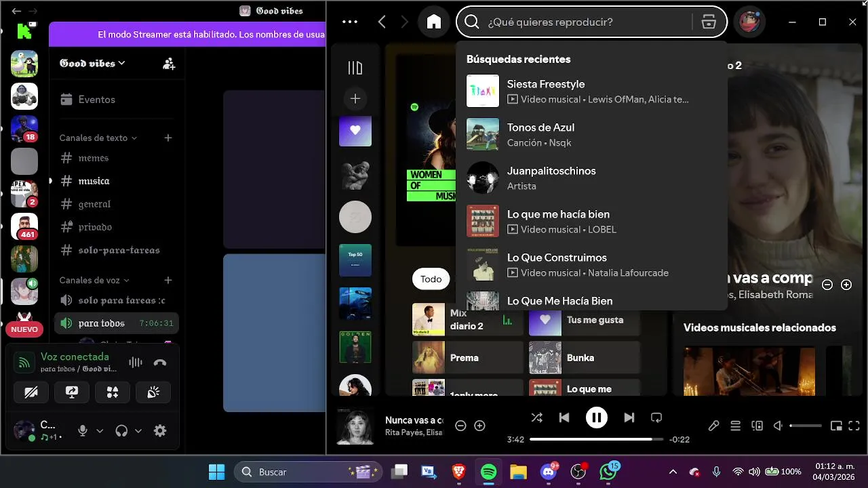Add song with plus icon in now-playing panel
The image size is (868, 488).
click(x=846, y=285)
